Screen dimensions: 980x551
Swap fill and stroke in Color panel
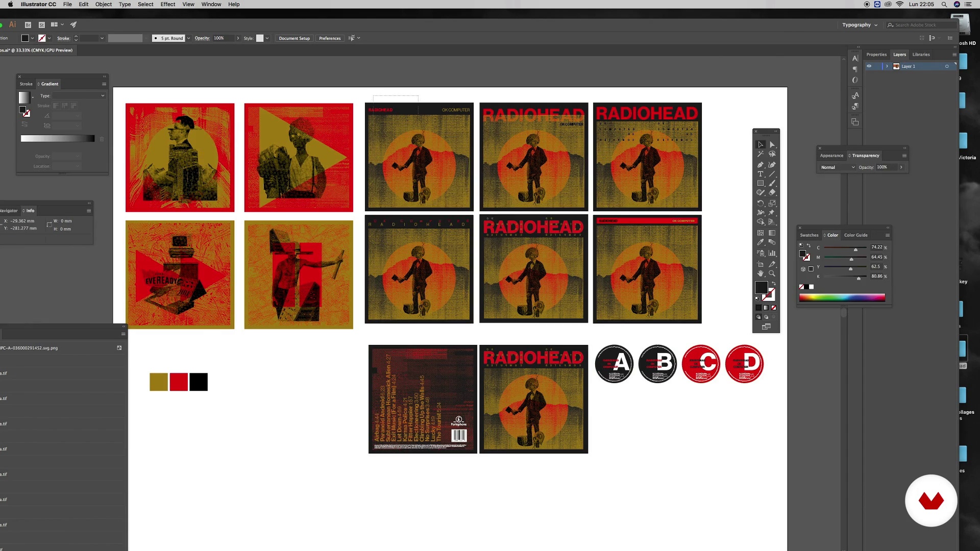coord(808,245)
